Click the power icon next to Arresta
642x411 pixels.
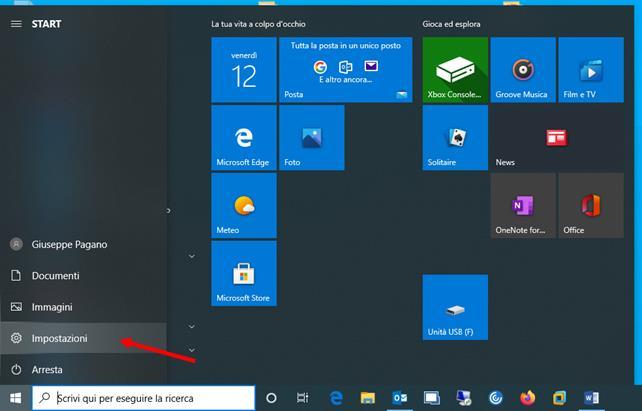pos(16,370)
